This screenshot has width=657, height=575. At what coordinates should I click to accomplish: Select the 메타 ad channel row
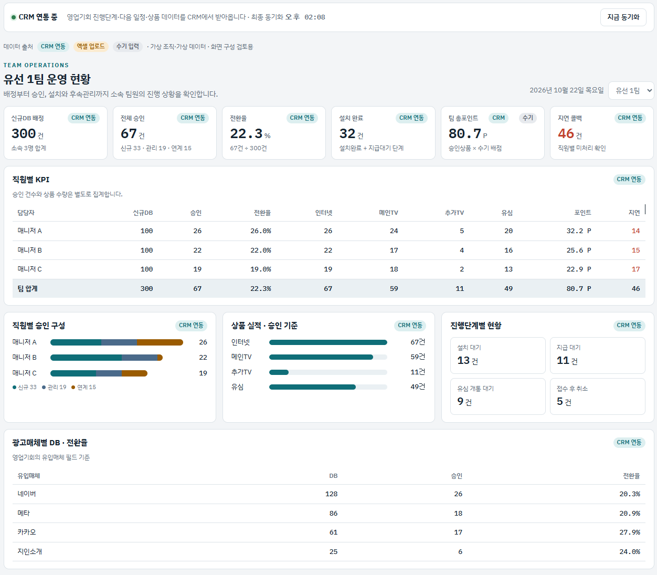coord(329,513)
